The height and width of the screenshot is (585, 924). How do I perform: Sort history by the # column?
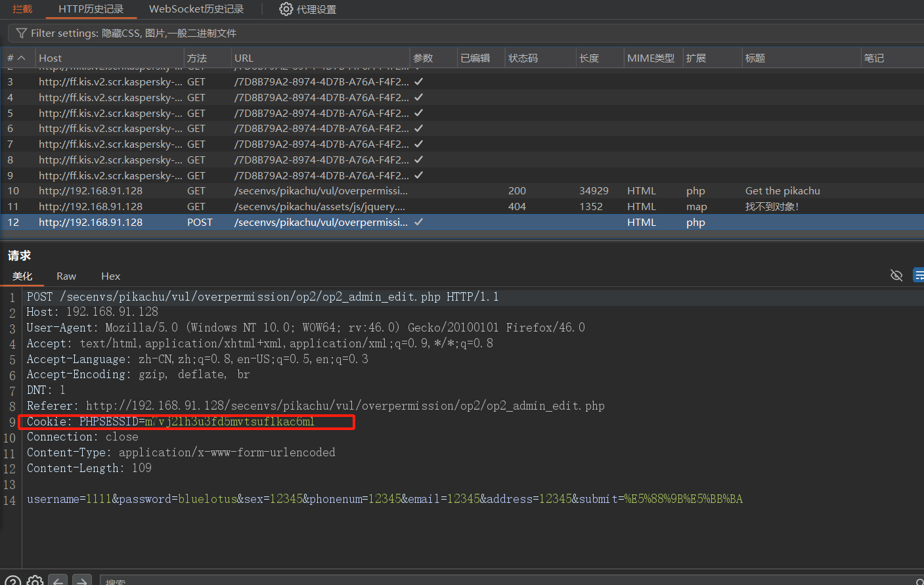coord(16,58)
